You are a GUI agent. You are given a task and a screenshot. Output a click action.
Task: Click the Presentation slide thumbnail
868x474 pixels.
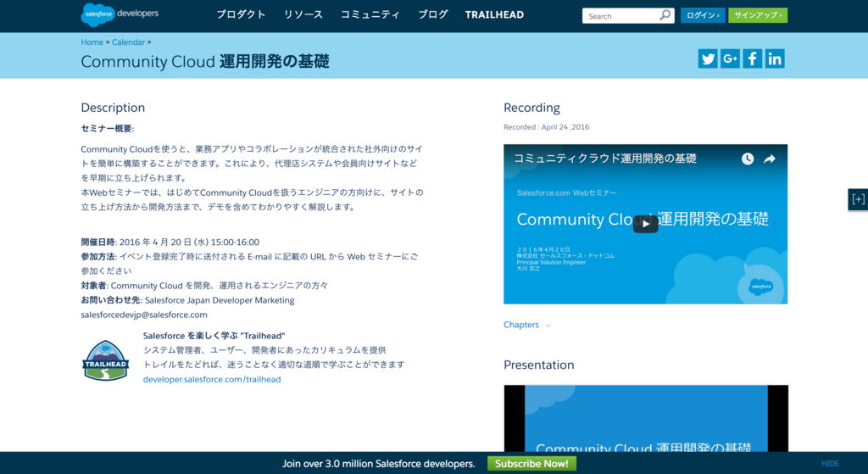pyautogui.click(x=646, y=419)
